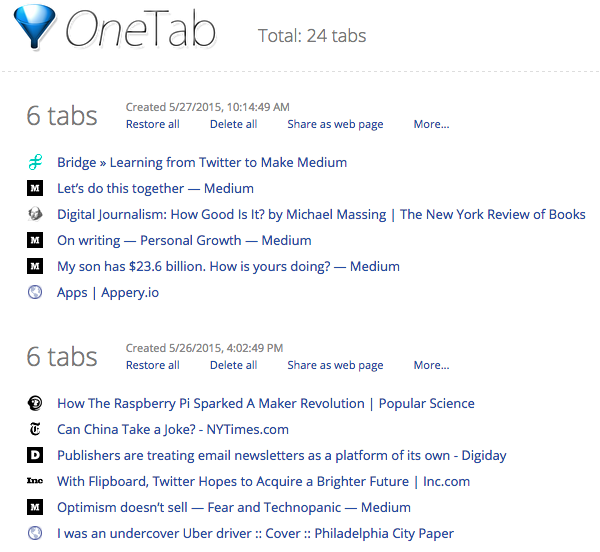Expand More... options for 5/27/2015 group
The width and height of the screenshot is (600, 552).
click(x=431, y=124)
